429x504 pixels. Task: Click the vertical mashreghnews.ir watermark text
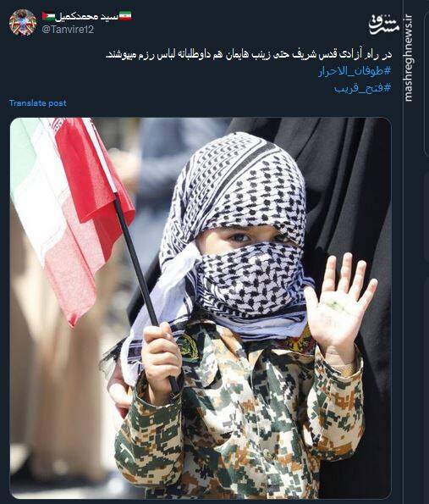(x=409, y=58)
